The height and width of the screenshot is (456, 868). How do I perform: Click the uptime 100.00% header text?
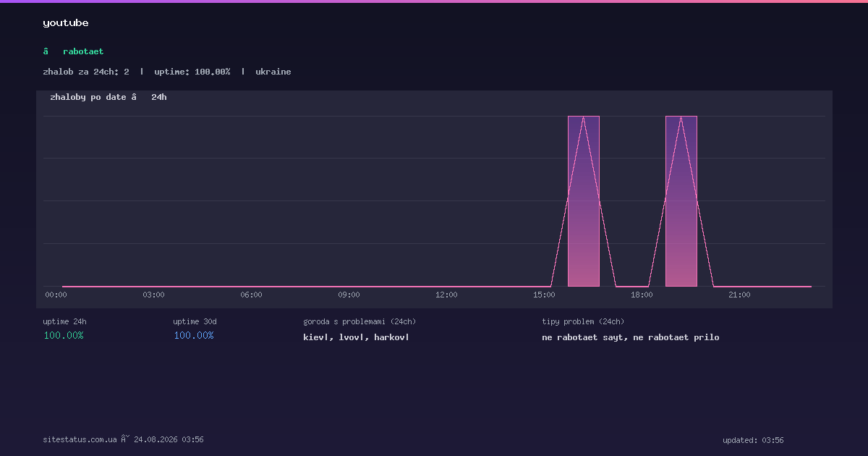(192, 72)
